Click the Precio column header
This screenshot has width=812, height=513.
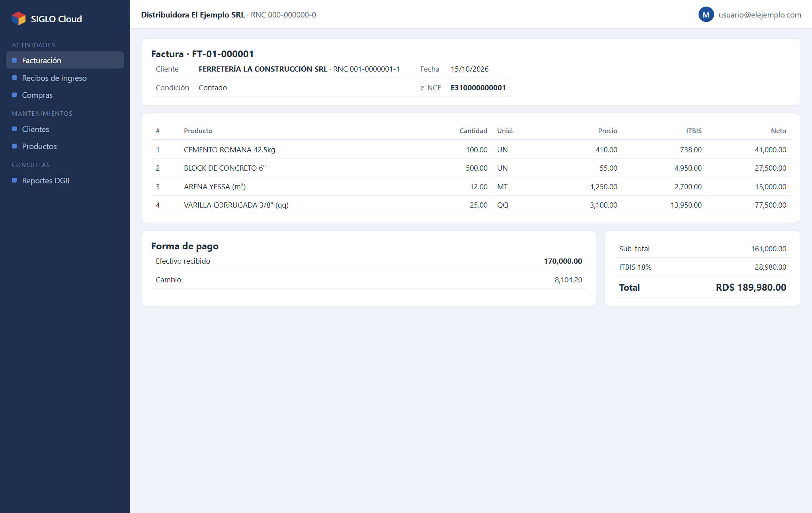607,131
